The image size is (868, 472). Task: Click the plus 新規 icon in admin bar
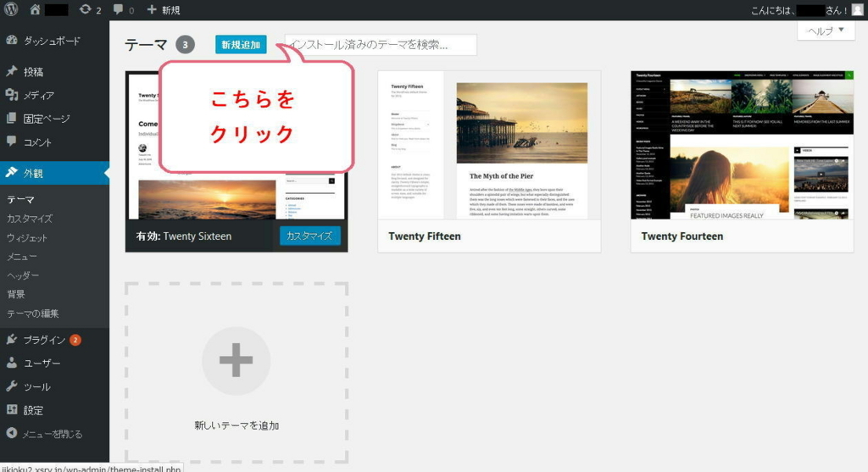tap(152, 9)
